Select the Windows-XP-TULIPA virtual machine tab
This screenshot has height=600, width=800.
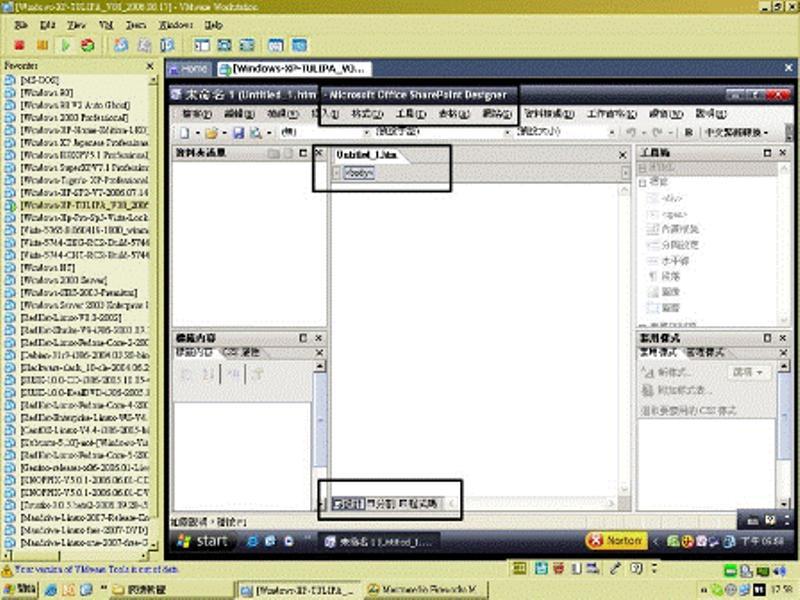(x=294, y=68)
